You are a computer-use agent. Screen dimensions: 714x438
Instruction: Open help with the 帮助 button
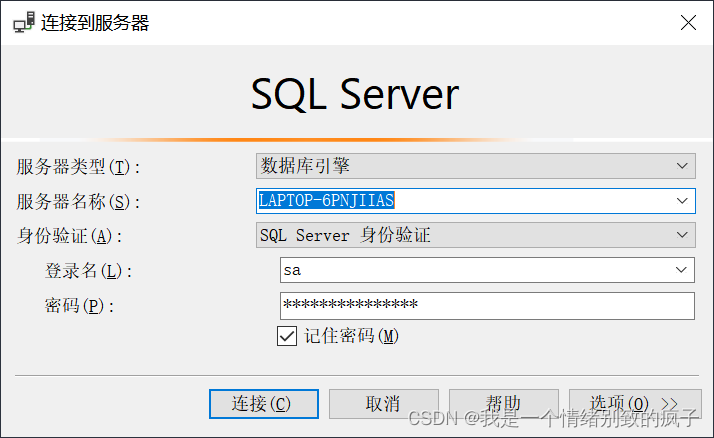[x=503, y=404]
